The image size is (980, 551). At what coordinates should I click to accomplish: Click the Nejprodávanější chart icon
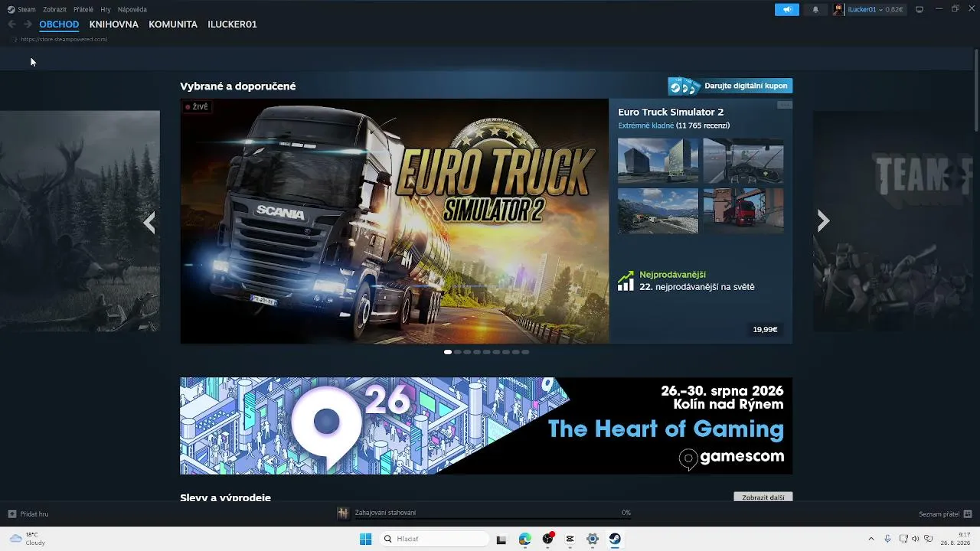[x=626, y=281]
